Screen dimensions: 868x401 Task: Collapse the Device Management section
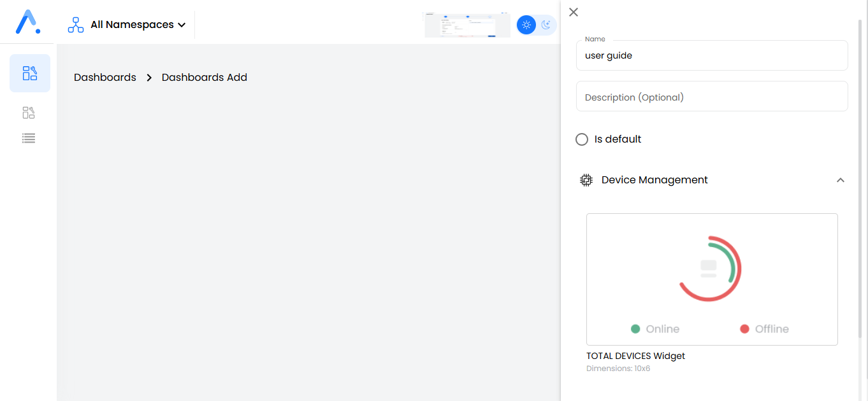pos(841,180)
